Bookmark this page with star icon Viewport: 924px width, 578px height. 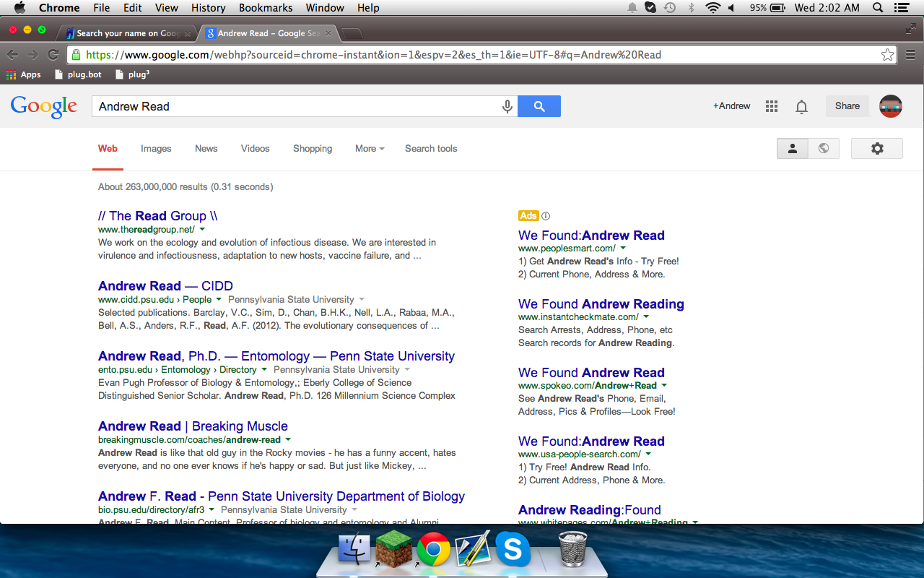click(887, 55)
